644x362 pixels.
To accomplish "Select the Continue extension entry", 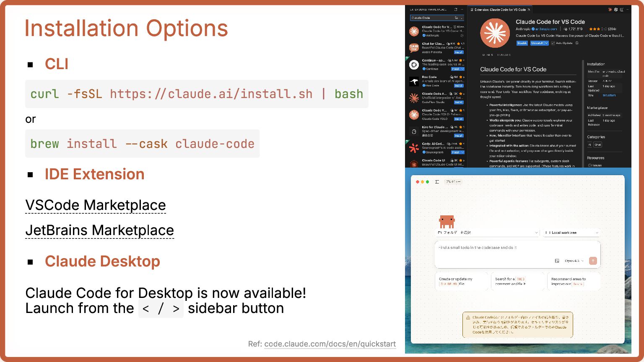I will point(436,65).
